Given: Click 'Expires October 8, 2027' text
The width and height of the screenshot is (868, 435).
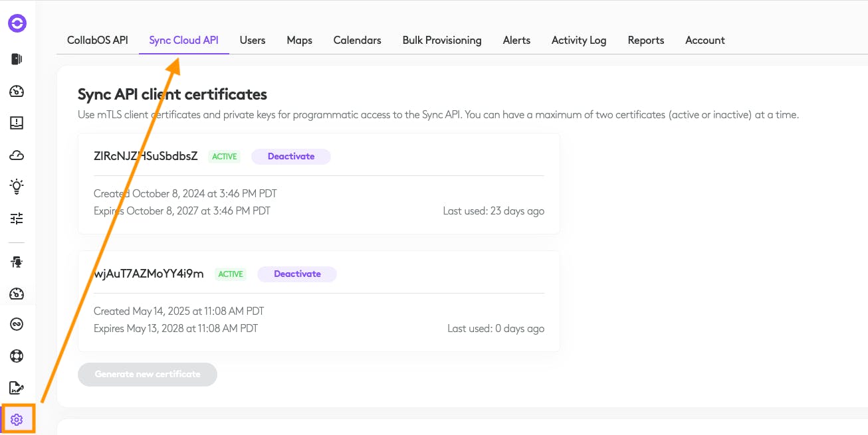Looking at the screenshot, I should click(182, 211).
